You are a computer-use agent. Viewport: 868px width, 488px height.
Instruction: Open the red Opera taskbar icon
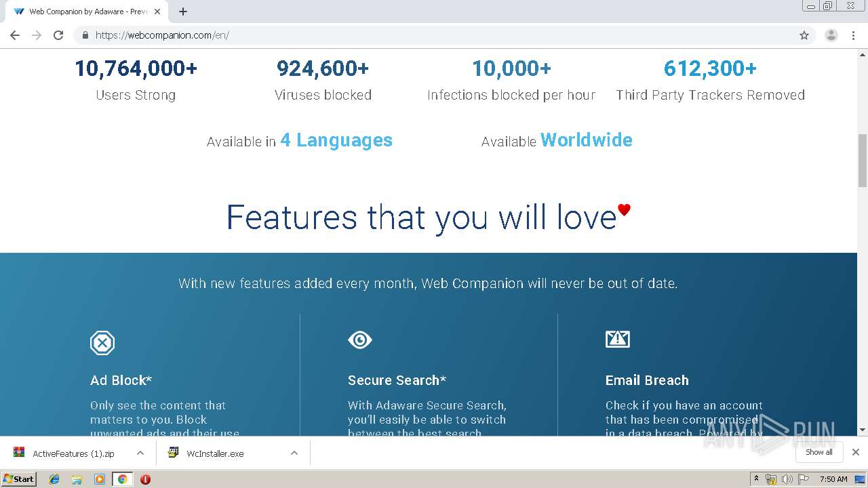click(145, 479)
